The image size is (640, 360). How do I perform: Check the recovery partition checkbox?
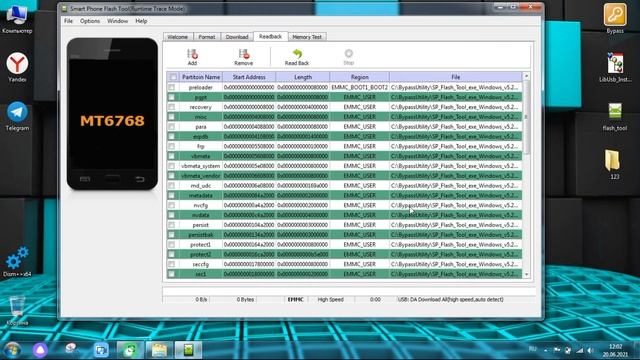tap(171, 107)
